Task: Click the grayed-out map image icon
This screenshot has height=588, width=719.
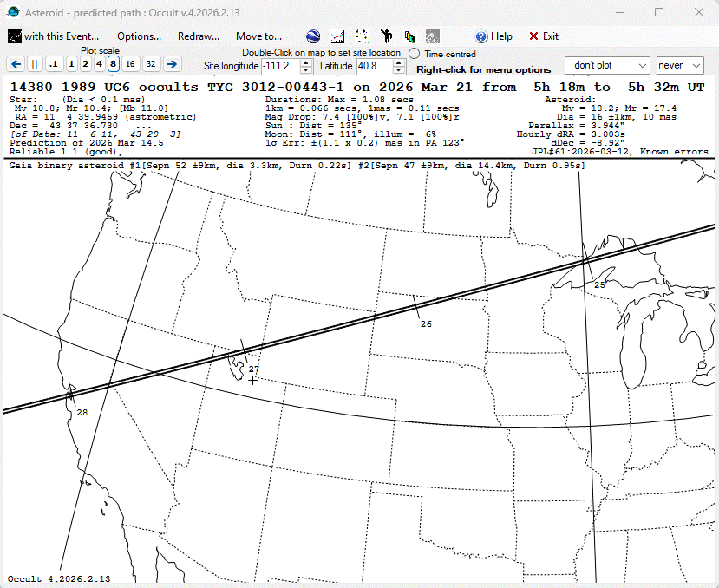Action: click(x=431, y=36)
